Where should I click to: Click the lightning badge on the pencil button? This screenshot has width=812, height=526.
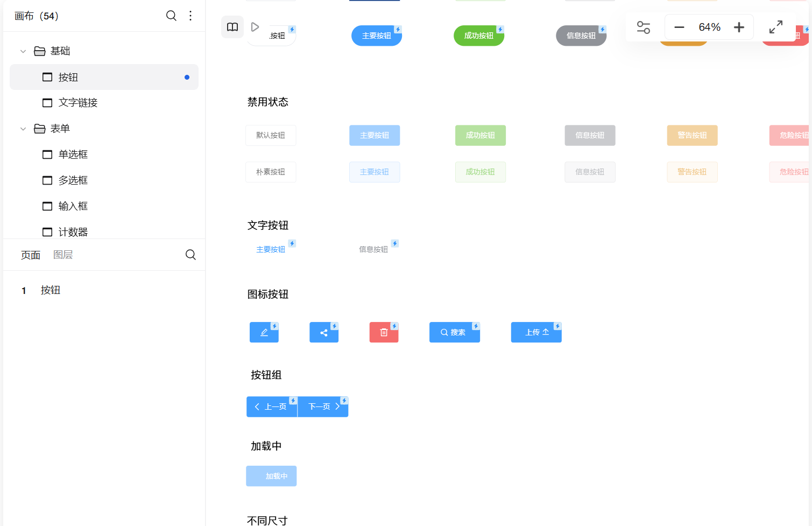(x=274, y=326)
